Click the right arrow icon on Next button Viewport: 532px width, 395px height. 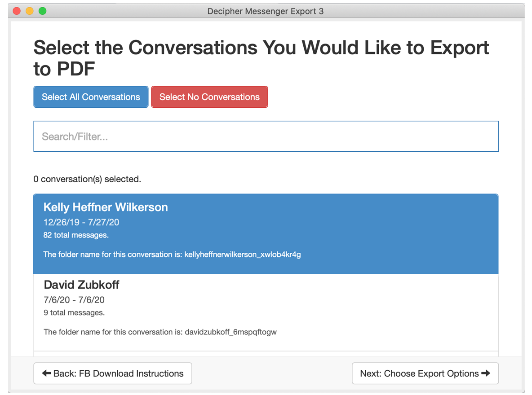[x=486, y=373]
